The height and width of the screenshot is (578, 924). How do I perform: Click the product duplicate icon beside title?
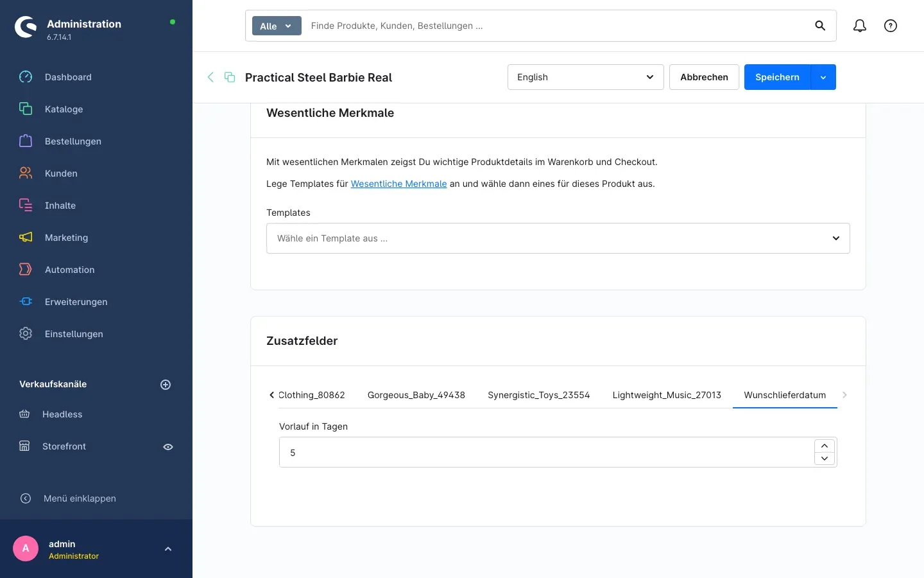tap(230, 77)
